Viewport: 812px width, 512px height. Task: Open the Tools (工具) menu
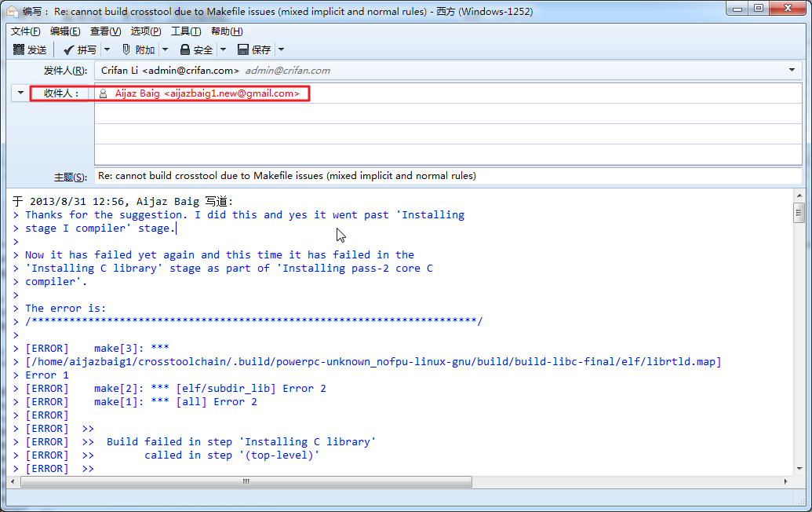[186, 31]
